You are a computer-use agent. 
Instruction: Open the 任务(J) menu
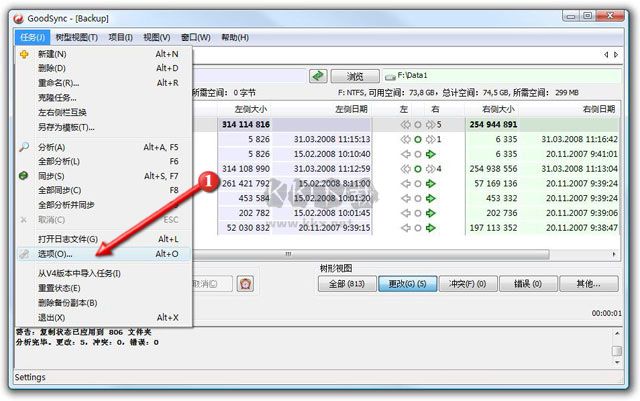point(32,37)
